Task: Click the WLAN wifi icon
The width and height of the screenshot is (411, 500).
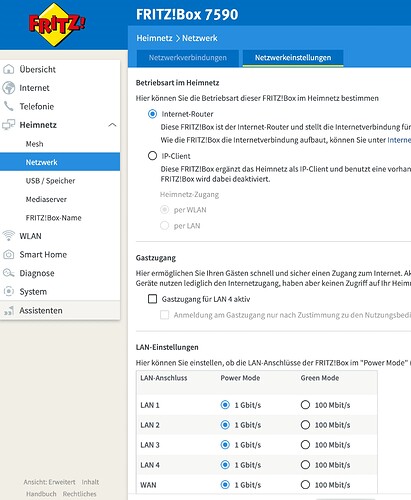Action: (9, 236)
